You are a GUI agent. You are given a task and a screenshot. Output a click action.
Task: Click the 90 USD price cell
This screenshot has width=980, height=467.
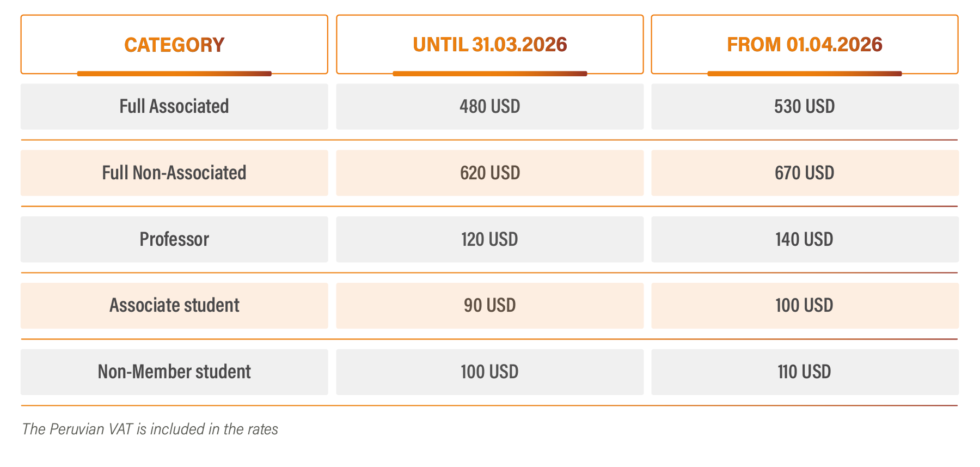point(489,305)
